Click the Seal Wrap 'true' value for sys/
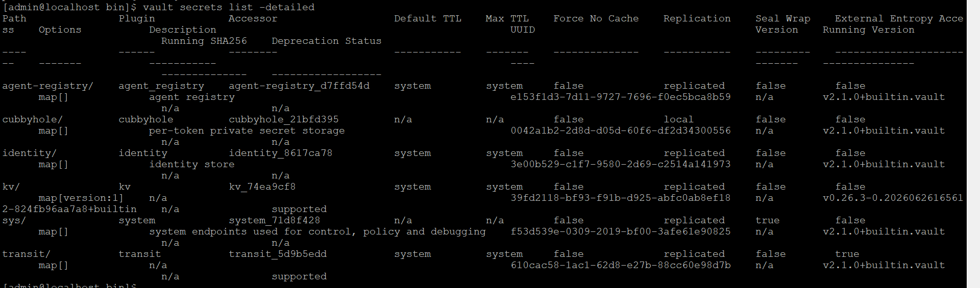The width and height of the screenshot is (980, 288). (768, 220)
